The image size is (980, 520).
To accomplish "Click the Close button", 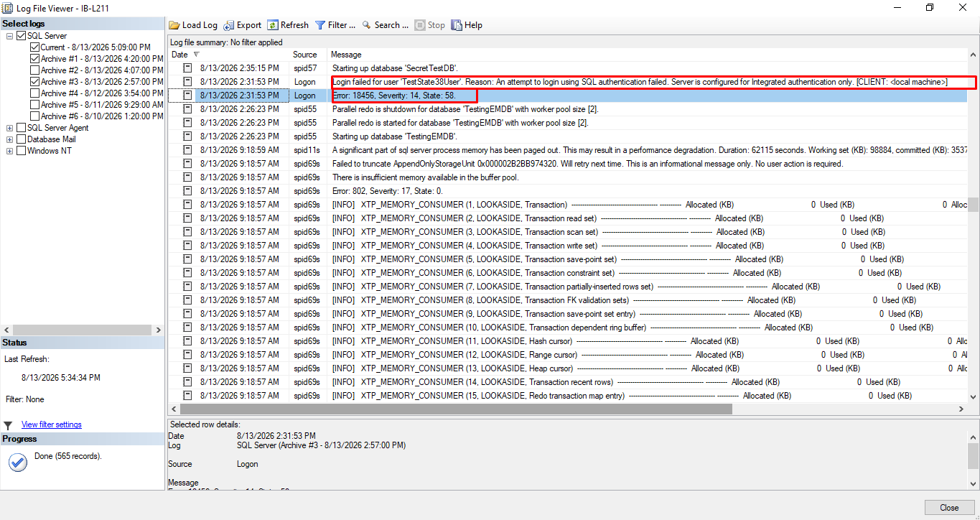I will click(x=950, y=507).
